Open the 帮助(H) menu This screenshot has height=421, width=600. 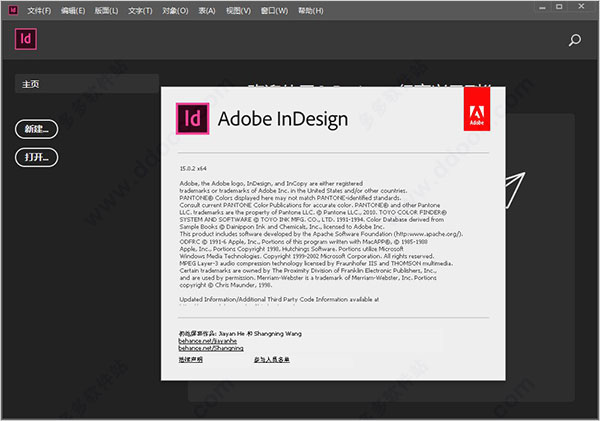click(x=311, y=11)
